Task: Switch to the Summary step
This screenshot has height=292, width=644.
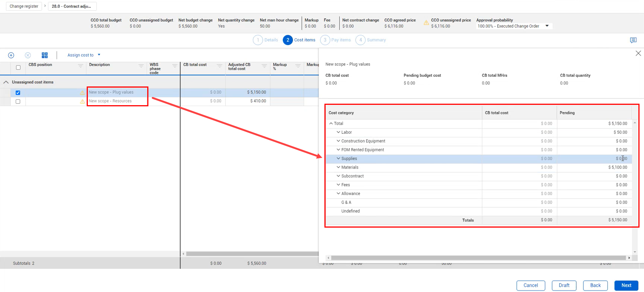Action: point(371,40)
